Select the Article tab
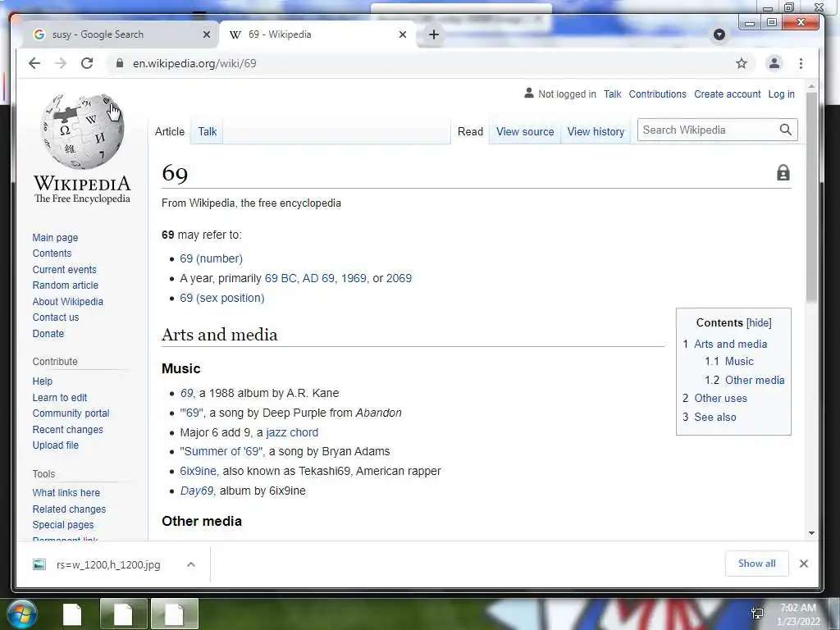Screen dimensions: 840x630 coord(169,131)
